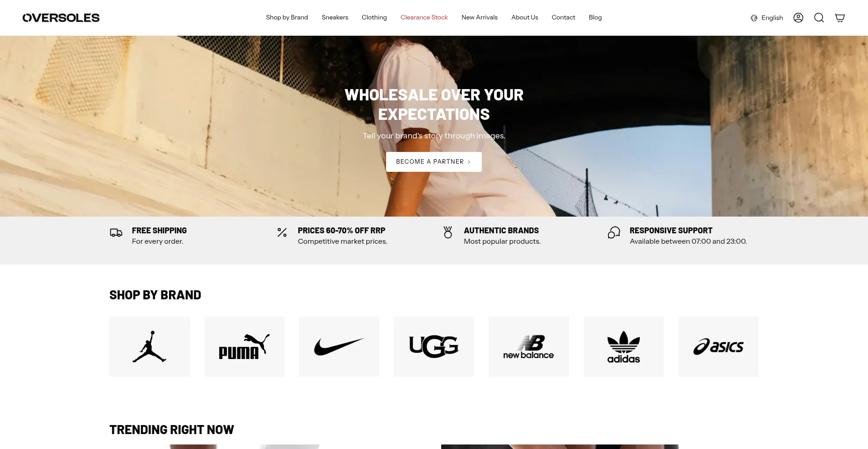The width and height of the screenshot is (868, 449).
Task: Select the Jordan Jumpman brand logo
Action: pyautogui.click(x=150, y=346)
